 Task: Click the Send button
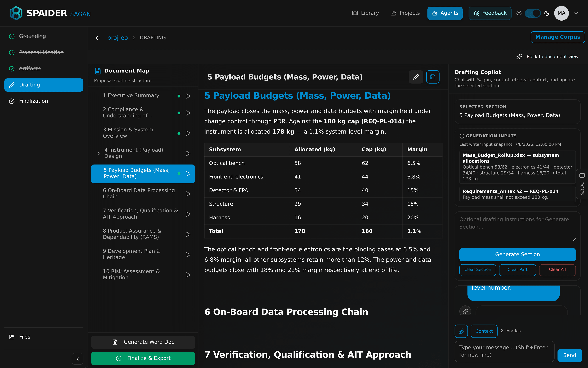point(569,355)
